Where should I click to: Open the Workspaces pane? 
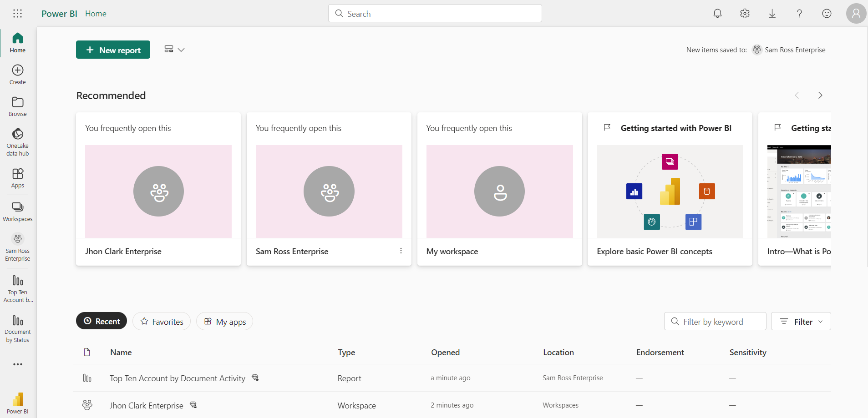click(18, 212)
